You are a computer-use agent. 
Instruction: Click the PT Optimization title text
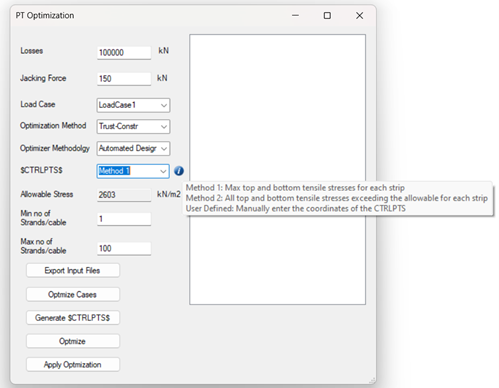pyautogui.click(x=45, y=15)
